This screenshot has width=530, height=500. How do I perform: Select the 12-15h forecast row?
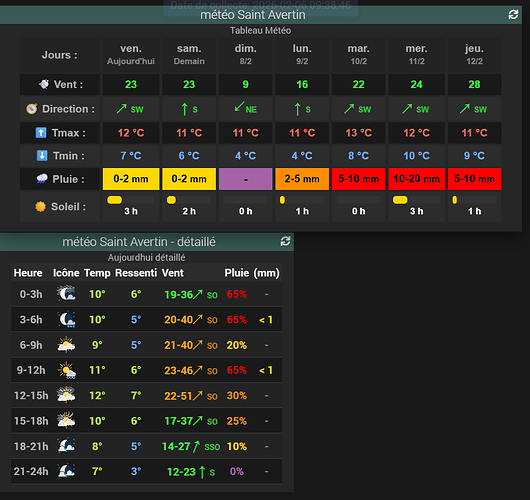(146, 396)
